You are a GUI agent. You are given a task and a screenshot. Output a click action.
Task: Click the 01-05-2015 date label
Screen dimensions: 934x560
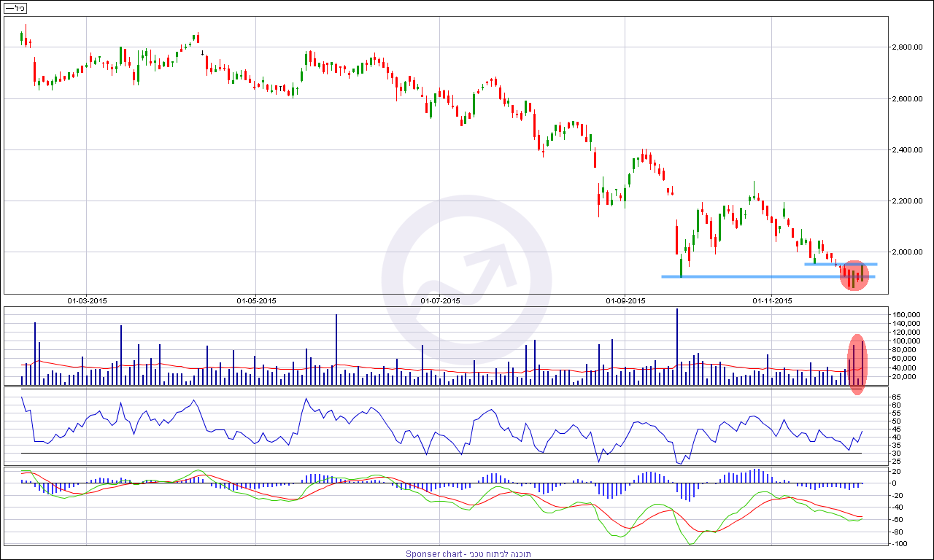pos(256,300)
